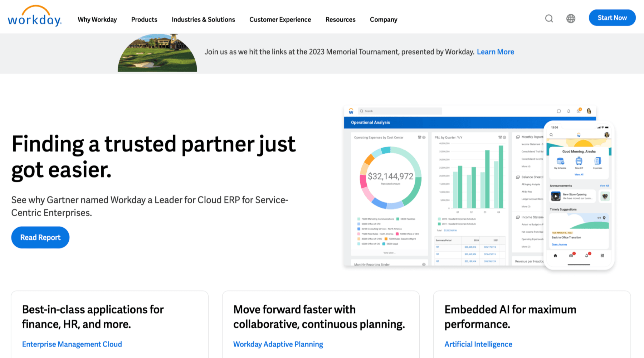The width and height of the screenshot is (644, 358).
Task: Click the Read Report button
Action: tap(40, 237)
